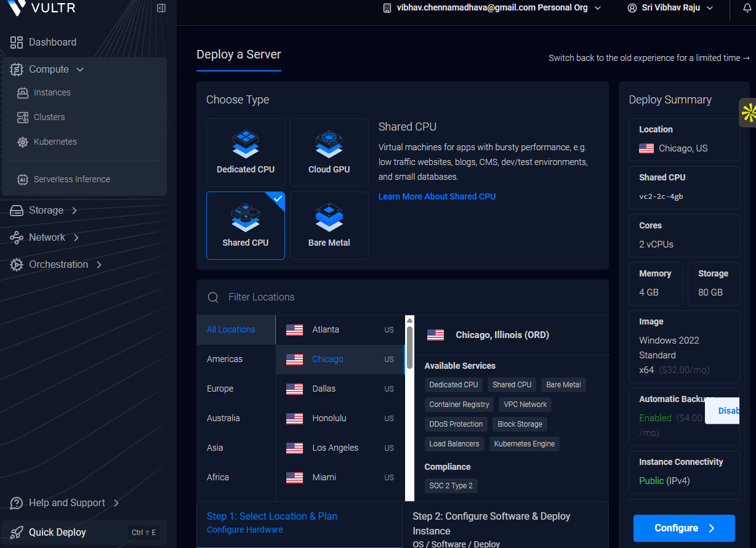Select Shared CPU server type
Viewport: 756px width, 548px height.
coord(246,225)
